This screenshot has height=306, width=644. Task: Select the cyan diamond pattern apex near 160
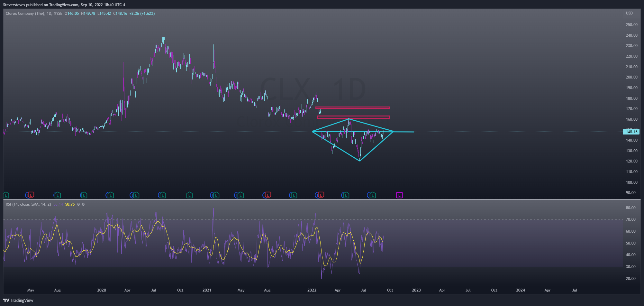(x=349, y=119)
